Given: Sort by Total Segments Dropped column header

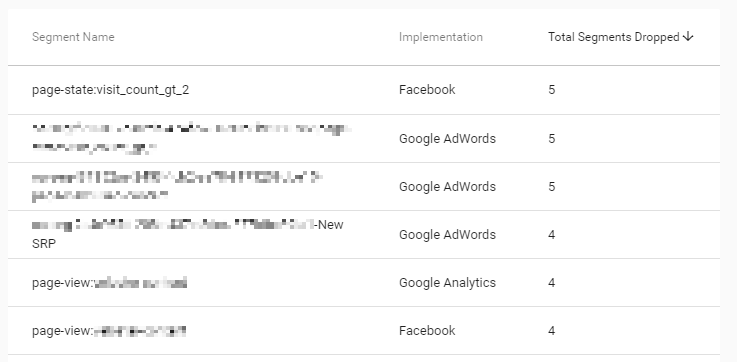Looking at the screenshot, I should (613, 37).
